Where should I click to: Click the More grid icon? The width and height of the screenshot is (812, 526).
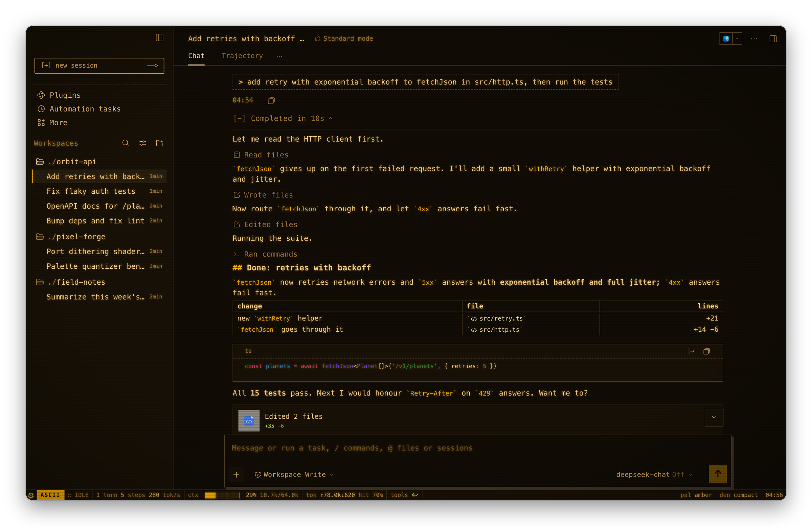tap(41, 122)
